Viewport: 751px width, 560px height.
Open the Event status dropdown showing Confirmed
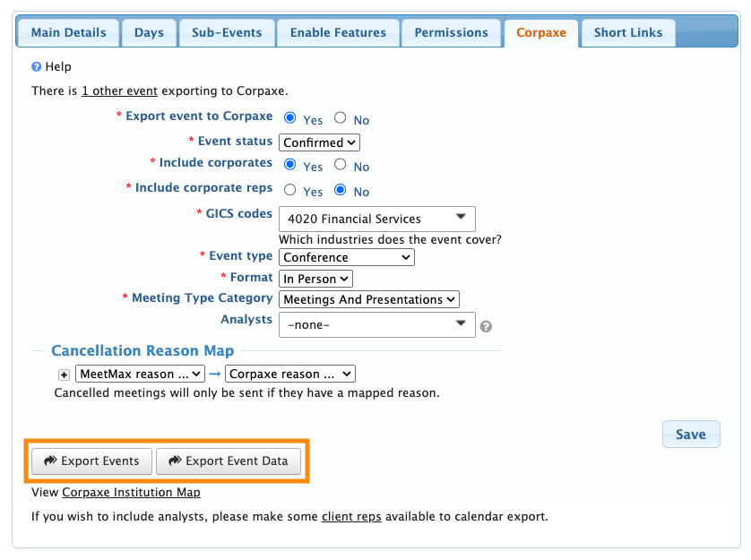coord(319,142)
